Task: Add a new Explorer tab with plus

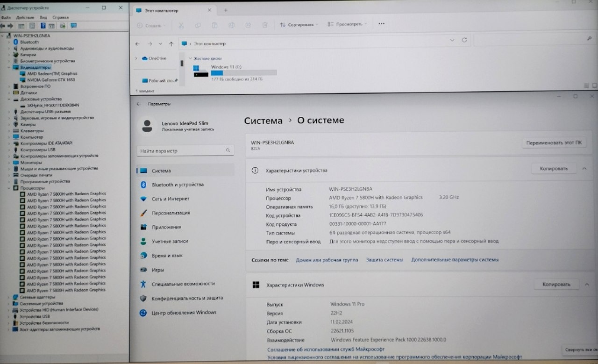Action: click(226, 10)
